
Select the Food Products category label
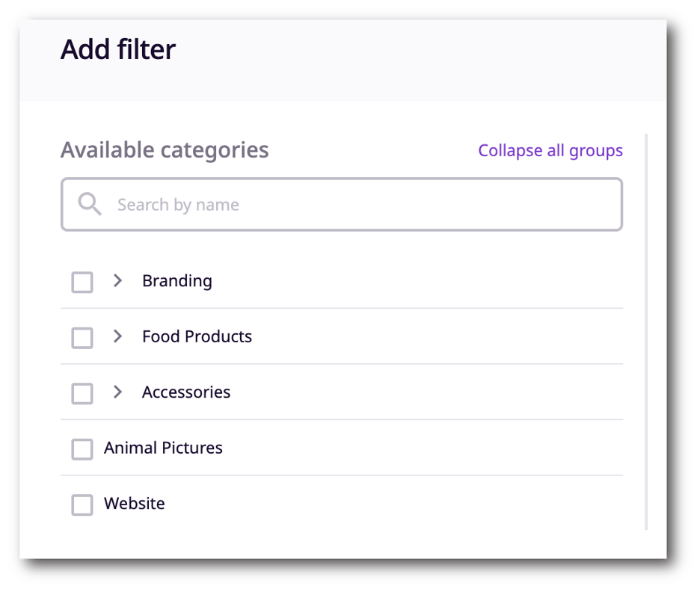point(197,336)
